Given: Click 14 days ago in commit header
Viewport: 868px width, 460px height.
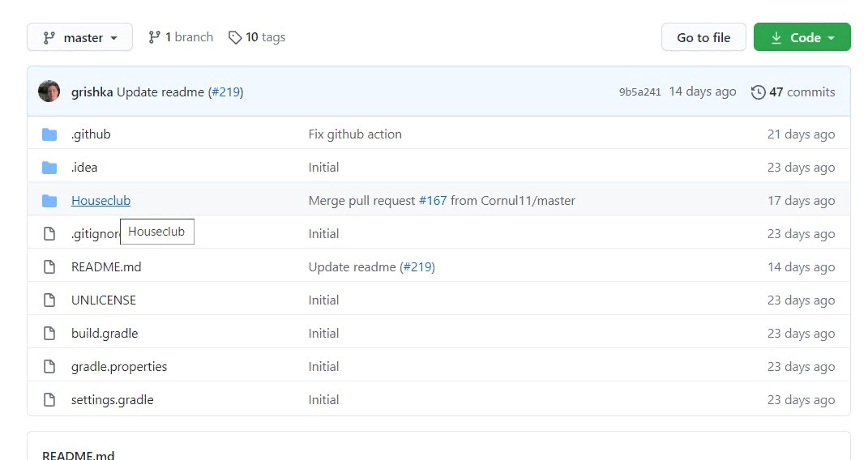Looking at the screenshot, I should (703, 92).
